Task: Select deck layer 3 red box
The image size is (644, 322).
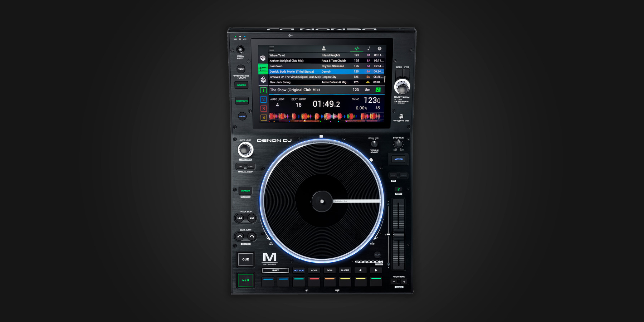Action: tap(263, 108)
